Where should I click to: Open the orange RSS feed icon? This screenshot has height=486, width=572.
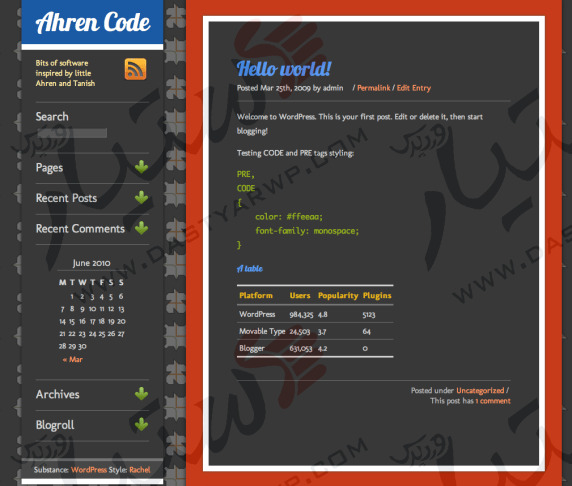click(135, 69)
